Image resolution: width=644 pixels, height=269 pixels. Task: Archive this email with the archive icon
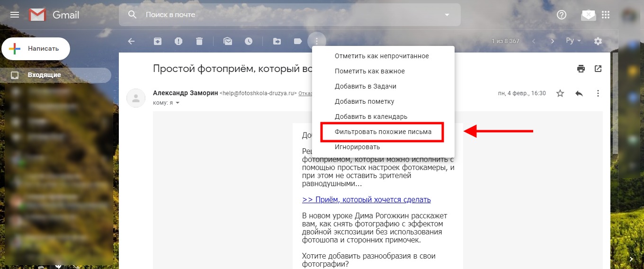pyautogui.click(x=158, y=41)
